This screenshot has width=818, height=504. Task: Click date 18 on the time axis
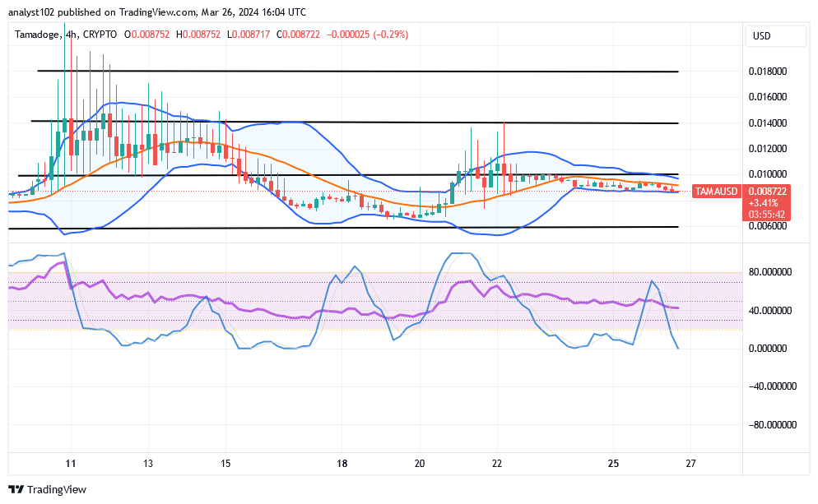click(x=342, y=464)
